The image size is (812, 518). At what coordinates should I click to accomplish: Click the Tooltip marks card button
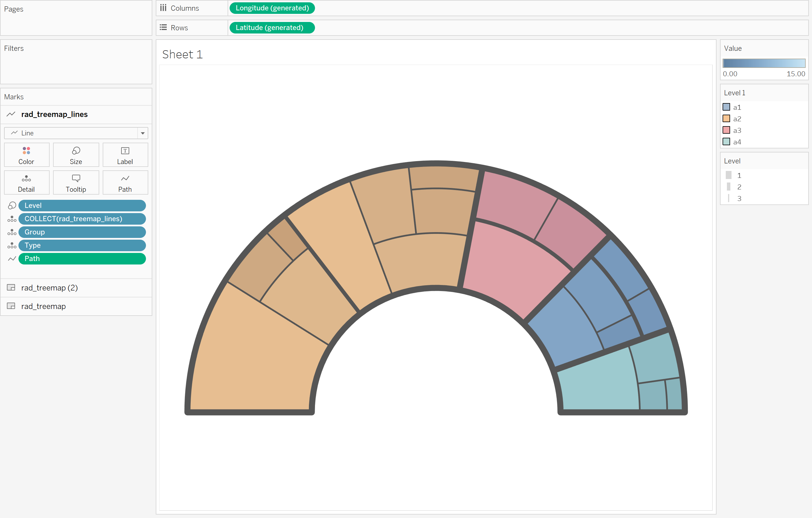tap(76, 182)
